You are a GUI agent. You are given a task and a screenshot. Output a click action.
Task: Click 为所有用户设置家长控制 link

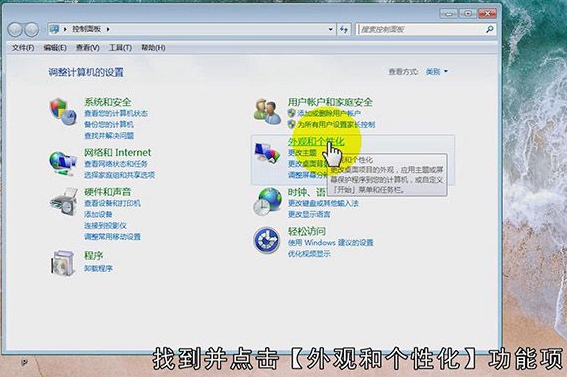click(x=336, y=124)
